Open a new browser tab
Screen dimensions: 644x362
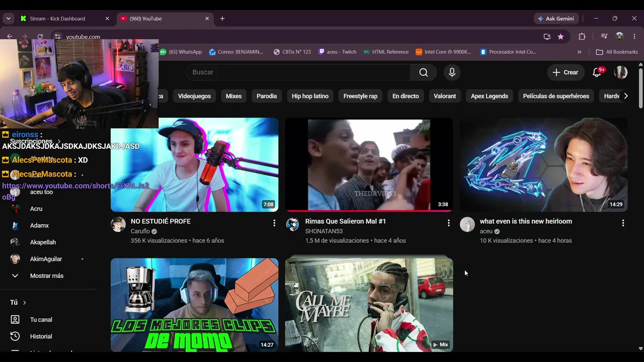click(x=222, y=19)
